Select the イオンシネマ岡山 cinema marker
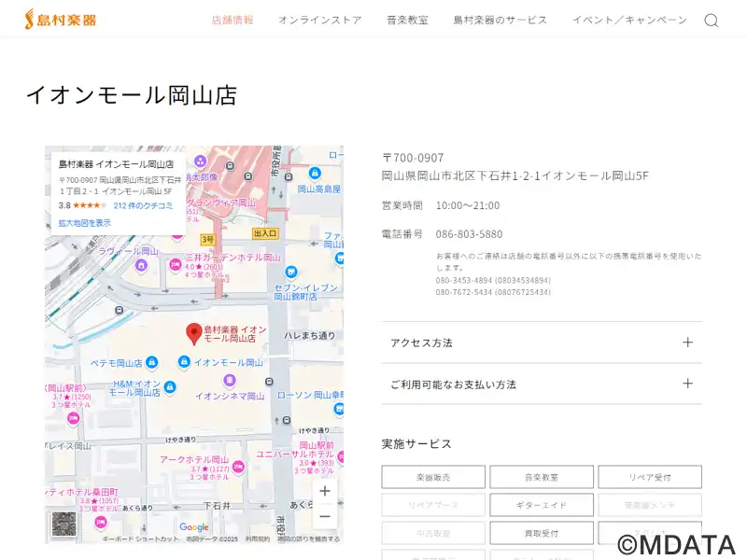Viewport: 747px width, 560px height. (230, 380)
